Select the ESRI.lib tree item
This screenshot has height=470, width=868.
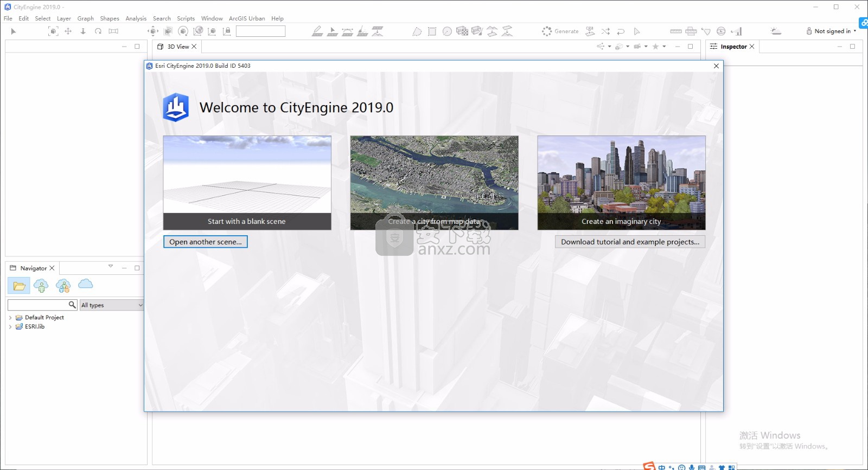point(34,327)
